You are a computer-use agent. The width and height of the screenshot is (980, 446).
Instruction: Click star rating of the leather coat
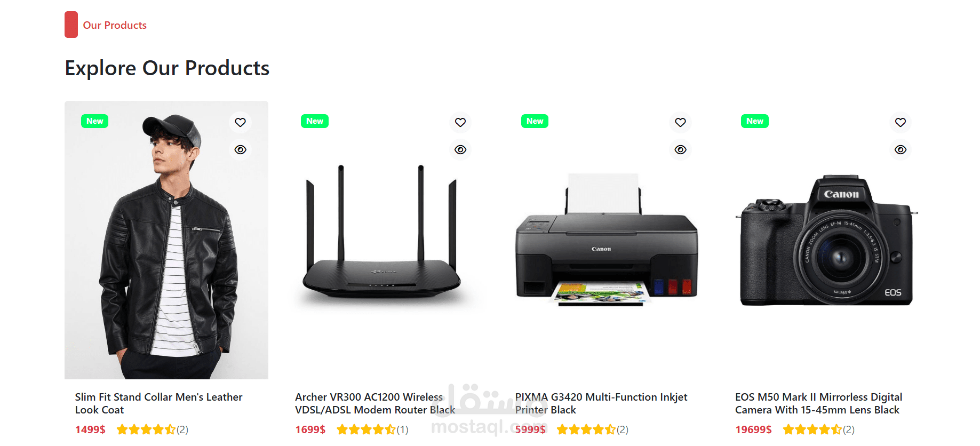tap(146, 429)
